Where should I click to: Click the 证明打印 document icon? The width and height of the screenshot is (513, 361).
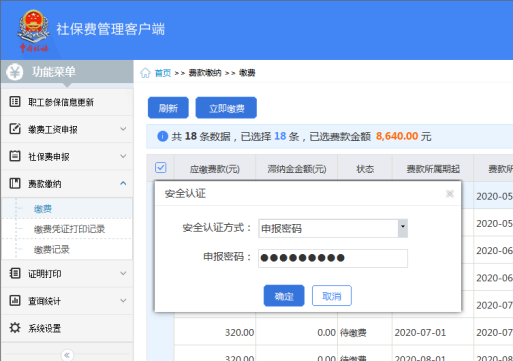coord(15,273)
